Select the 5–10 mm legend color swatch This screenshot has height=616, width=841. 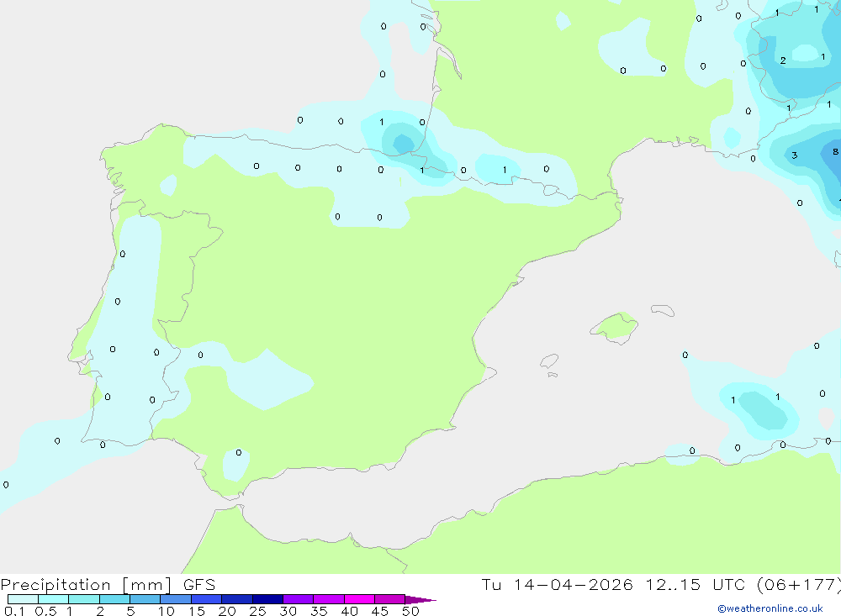click(x=145, y=599)
